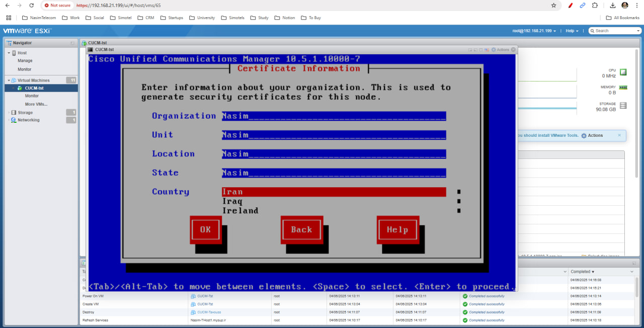
Task: Open the browser extensions puzzle icon
Action: pyautogui.click(x=595, y=5)
